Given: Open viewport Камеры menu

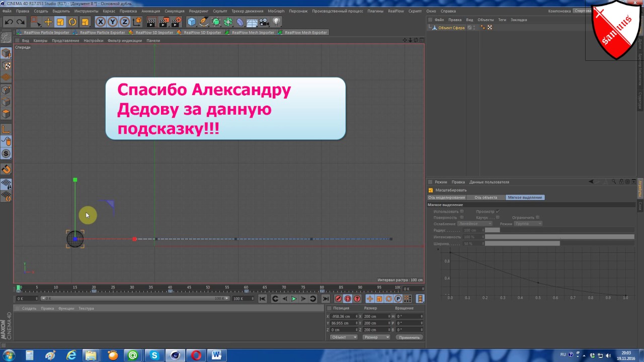Looking at the screenshot, I should (x=40, y=41).
